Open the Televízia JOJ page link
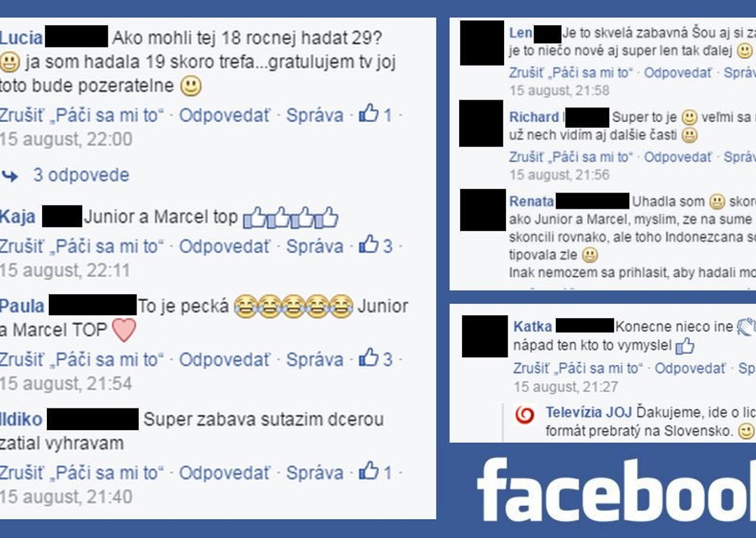 coord(589,413)
